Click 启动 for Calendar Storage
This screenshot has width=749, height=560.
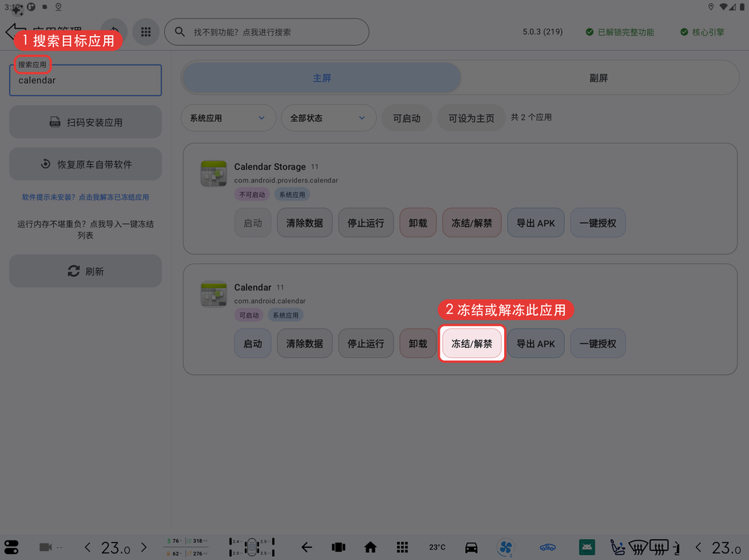(252, 223)
